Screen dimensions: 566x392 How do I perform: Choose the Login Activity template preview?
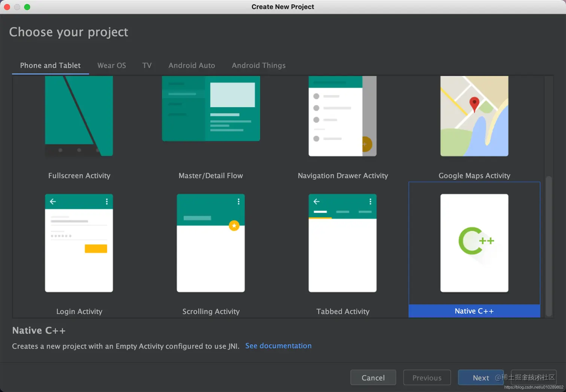79,243
